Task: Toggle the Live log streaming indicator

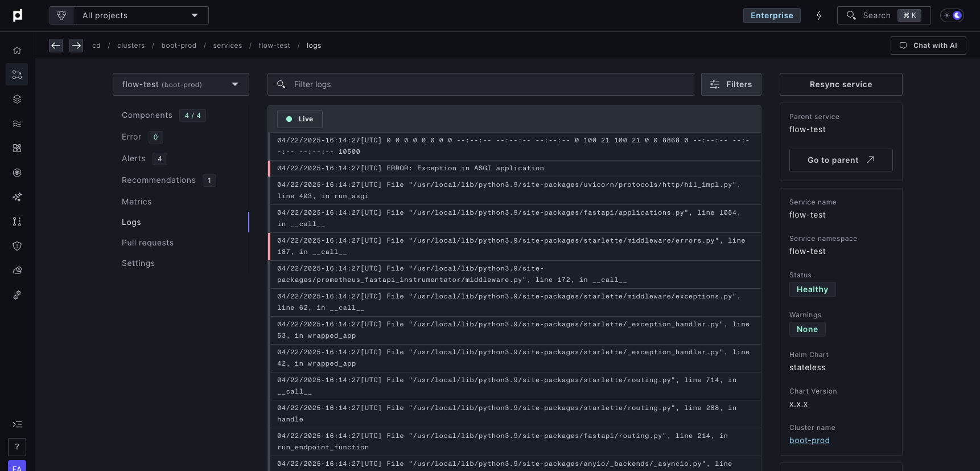Action: coord(299,119)
